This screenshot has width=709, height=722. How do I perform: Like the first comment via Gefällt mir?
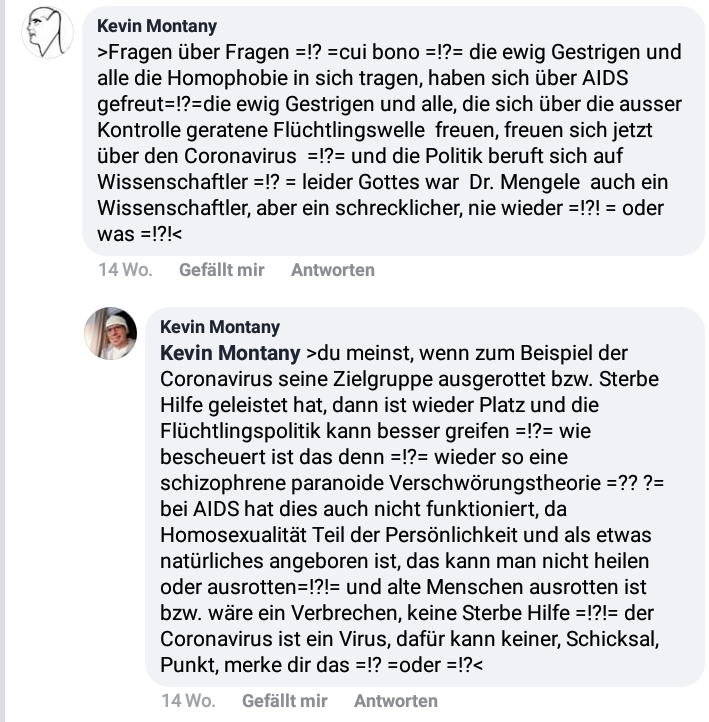coord(221,270)
